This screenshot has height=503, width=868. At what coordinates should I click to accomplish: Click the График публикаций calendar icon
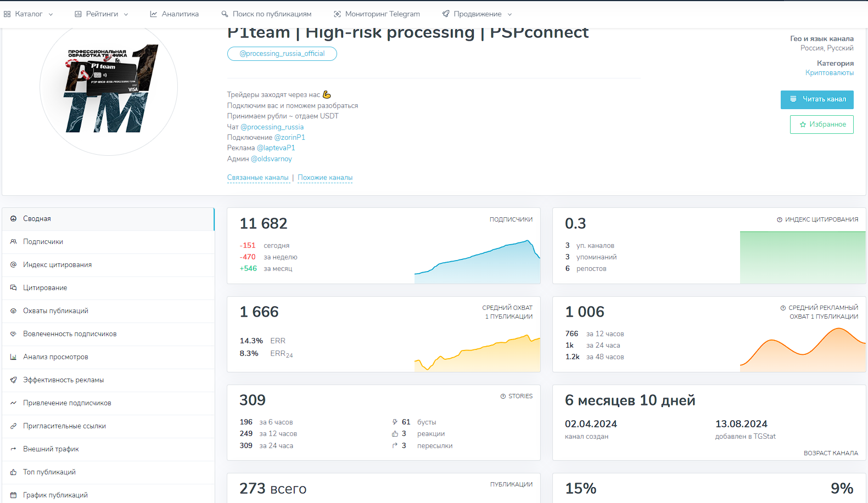(x=13, y=495)
